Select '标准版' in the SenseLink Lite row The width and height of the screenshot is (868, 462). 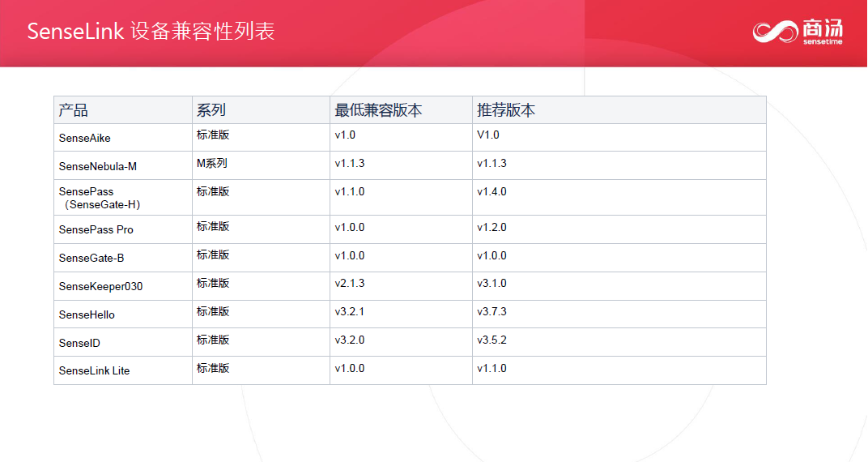coord(261,370)
